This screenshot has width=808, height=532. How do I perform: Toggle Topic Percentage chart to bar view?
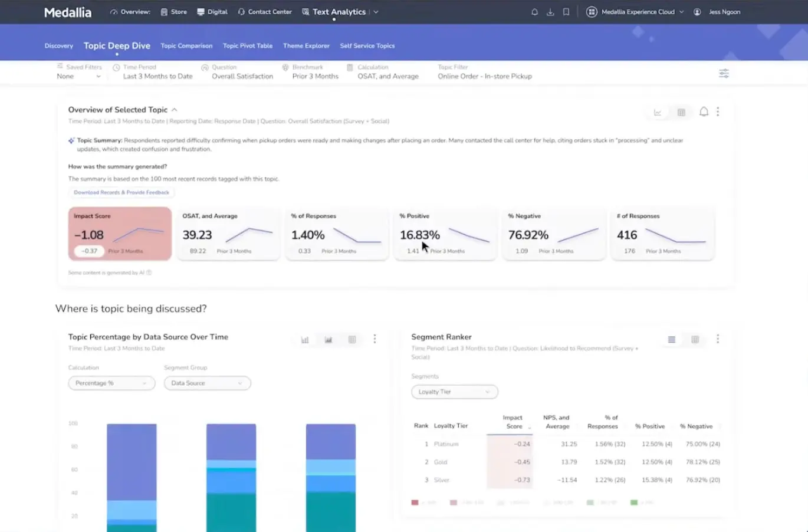coord(305,340)
